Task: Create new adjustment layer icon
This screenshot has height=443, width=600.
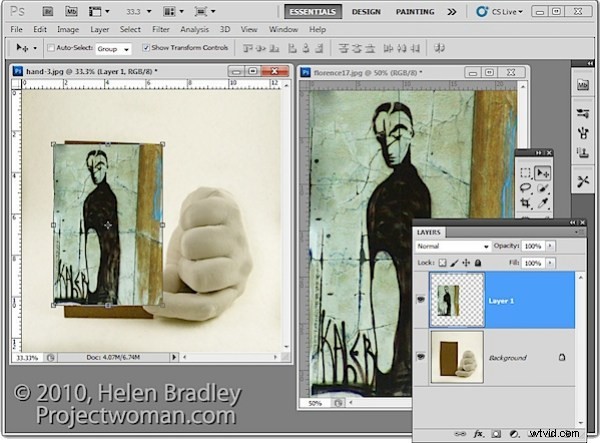Action: click(x=514, y=434)
